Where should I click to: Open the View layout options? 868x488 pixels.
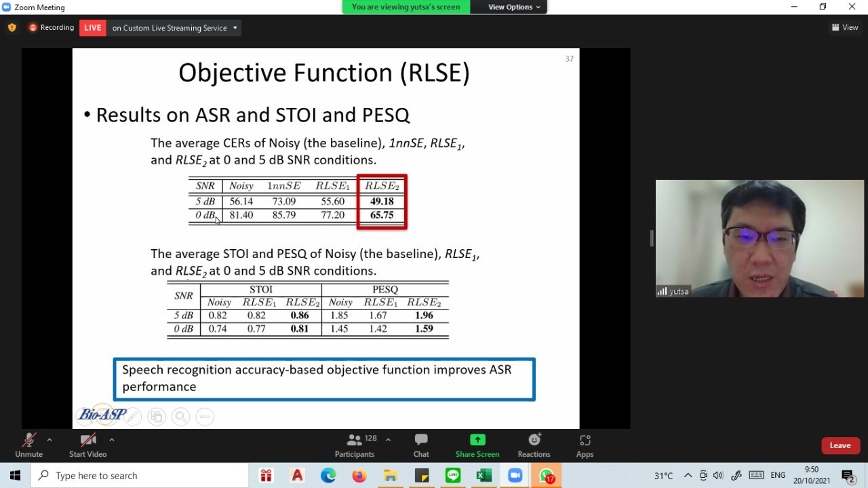click(x=845, y=28)
